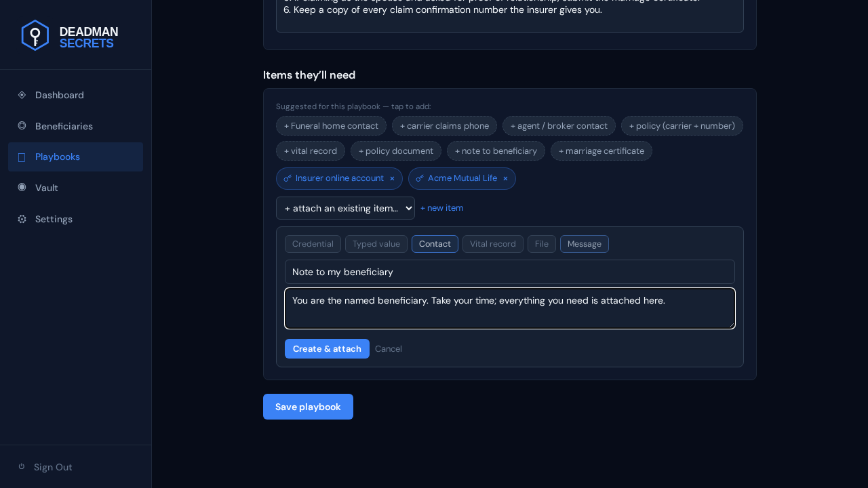This screenshot has height=488, width=868.
Task: Open the attach an existing item dropdown
Action: 345,208
